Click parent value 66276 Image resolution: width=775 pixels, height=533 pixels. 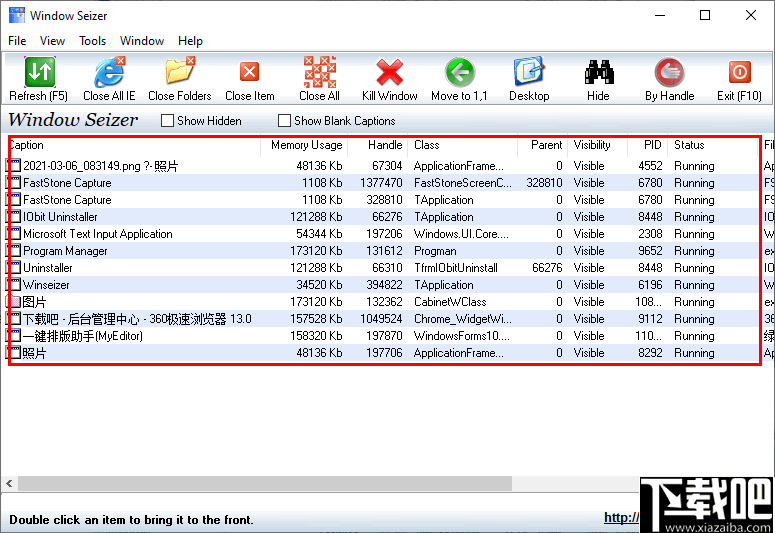(x=547, y=267)
